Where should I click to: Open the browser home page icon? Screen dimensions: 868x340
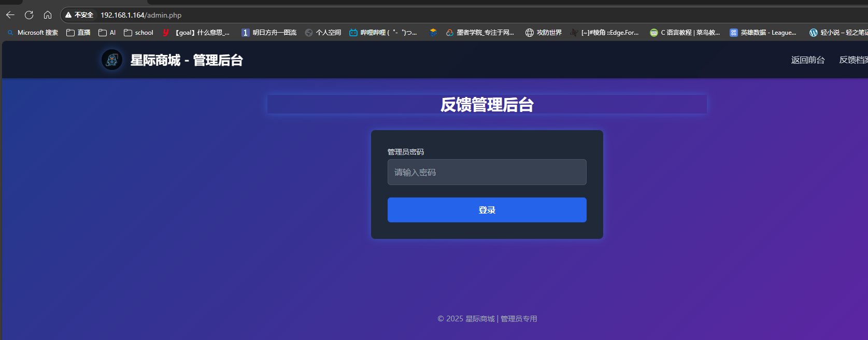click(x=48, y=15)
